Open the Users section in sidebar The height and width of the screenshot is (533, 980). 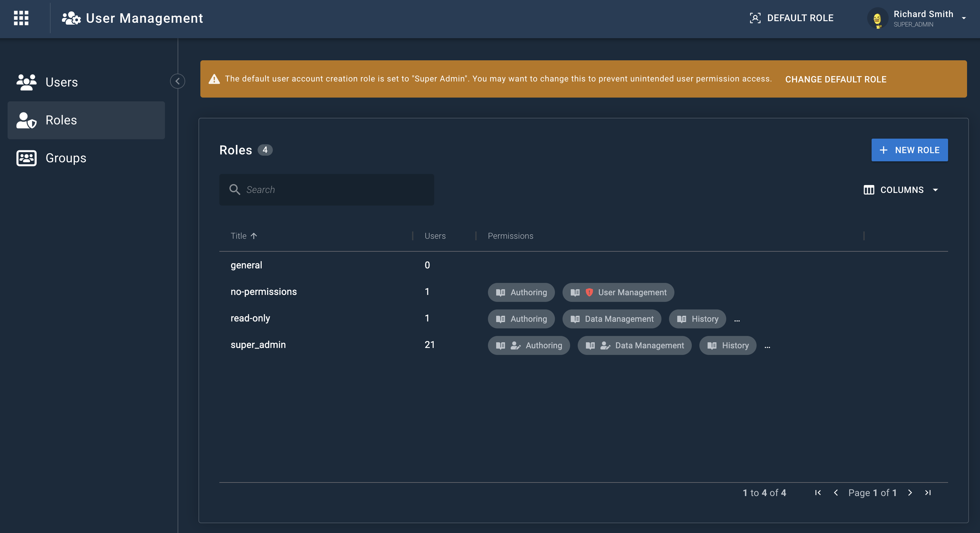[x=61, y=82]
